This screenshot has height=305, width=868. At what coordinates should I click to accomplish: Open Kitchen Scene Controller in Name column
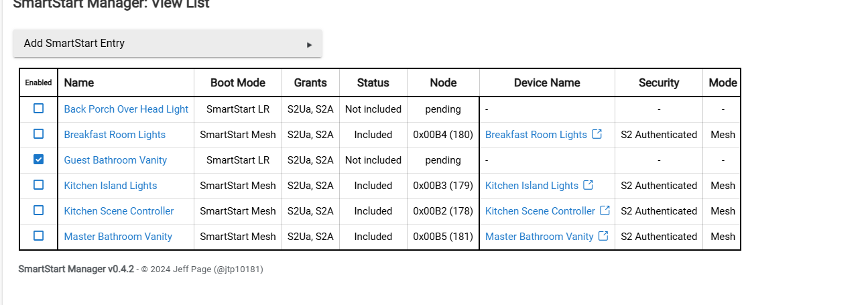[119, 211]
